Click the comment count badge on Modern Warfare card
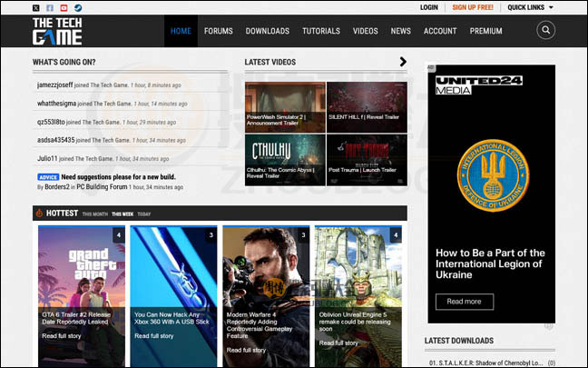Viewport: 588px width, 368px height. [303, 235]
